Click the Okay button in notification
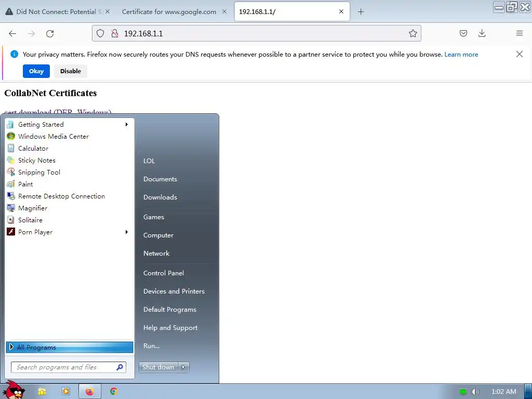 click(x=36, y=71)
